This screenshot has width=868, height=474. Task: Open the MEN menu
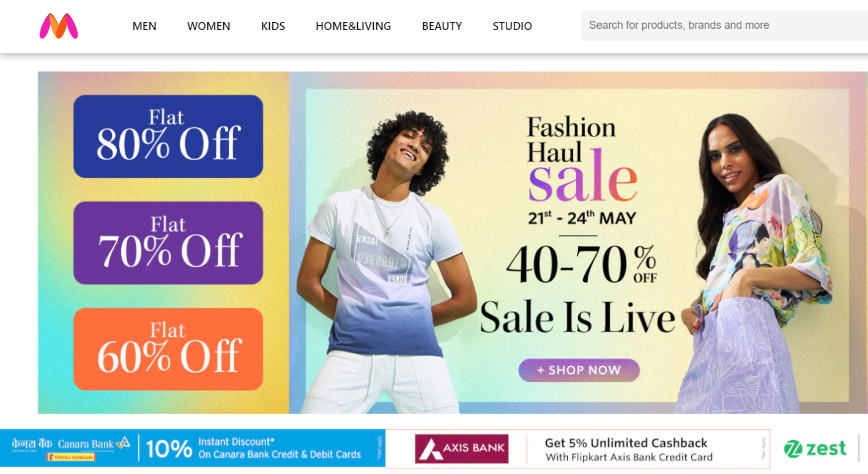144,26
